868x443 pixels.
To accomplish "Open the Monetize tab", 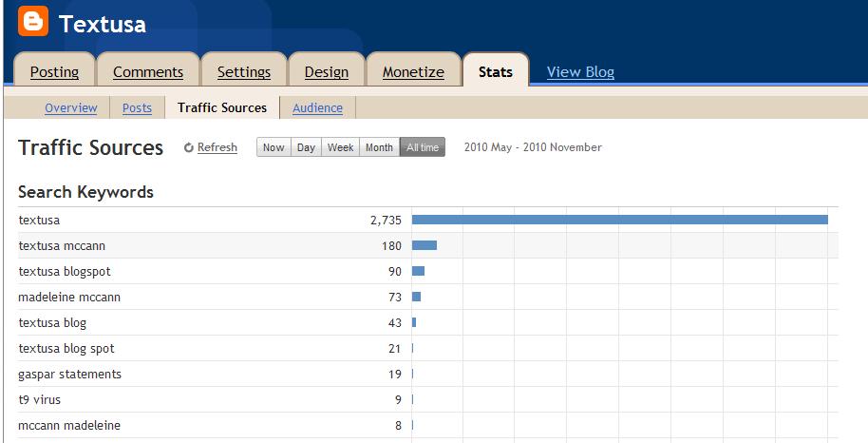I will [x=413, y=71].
